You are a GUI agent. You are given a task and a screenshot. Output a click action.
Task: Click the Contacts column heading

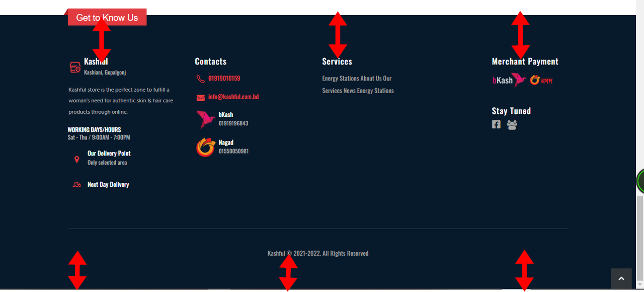pos(210,61)
